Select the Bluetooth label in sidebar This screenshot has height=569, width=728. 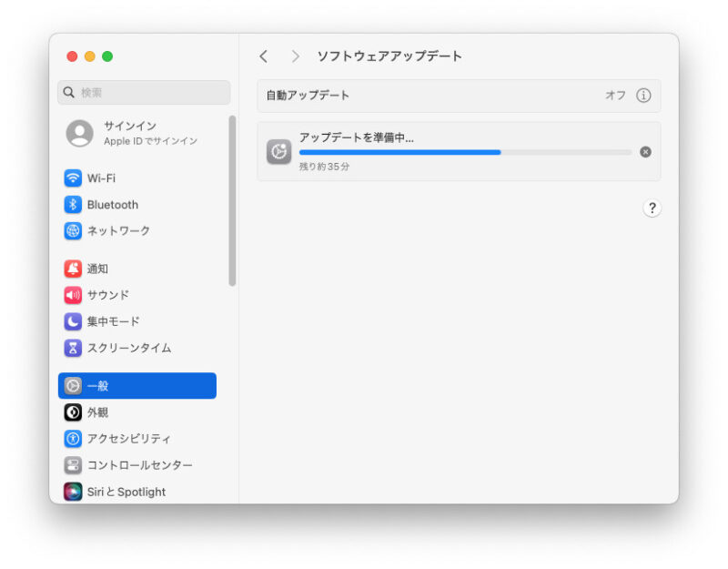[113, 204]
